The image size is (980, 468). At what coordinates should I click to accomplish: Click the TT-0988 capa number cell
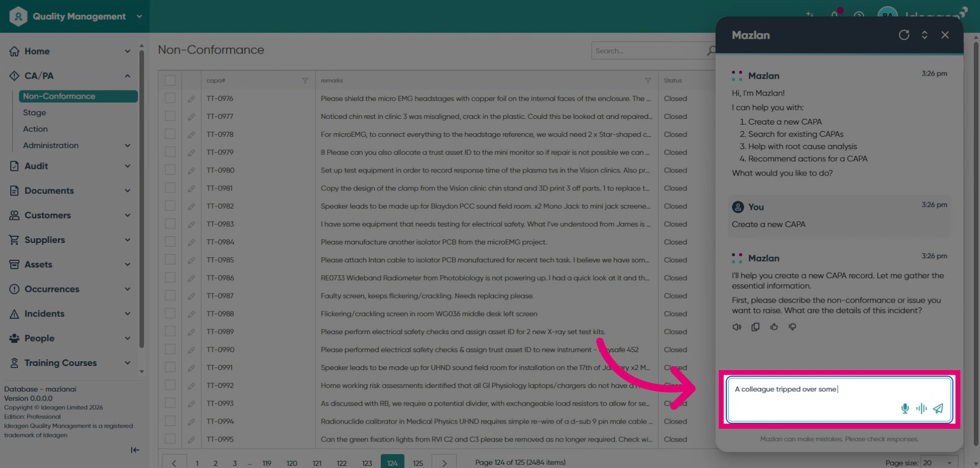pyautogui.click(x=220, y=314)
